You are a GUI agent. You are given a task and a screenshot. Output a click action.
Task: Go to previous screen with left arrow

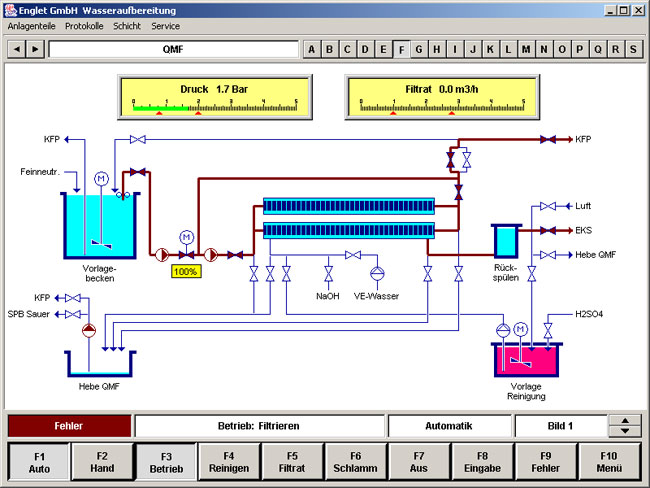click(x=17, y=49)
